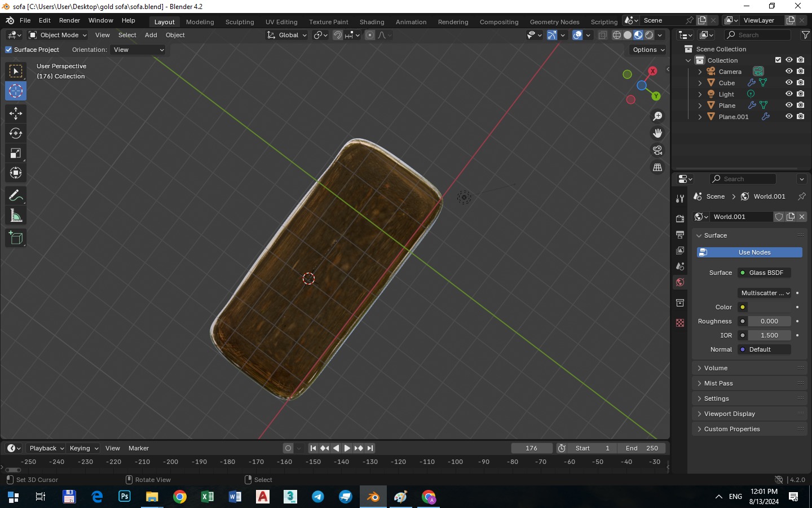
Task: Expand the Cube item in outliner
Action: pos(700,83)
